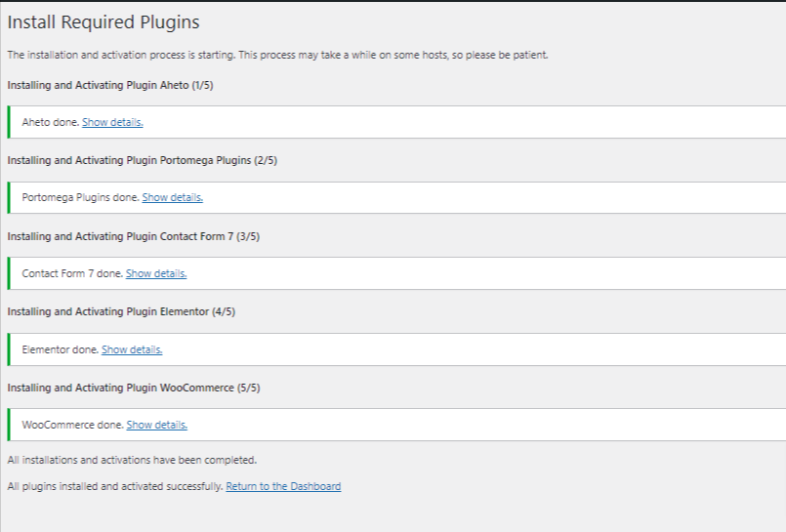Screen dimensions: 786x532
Task: Click 'All plugins installed and activated successfully' text
Action: pyautogui.click(x=115, y=486)
